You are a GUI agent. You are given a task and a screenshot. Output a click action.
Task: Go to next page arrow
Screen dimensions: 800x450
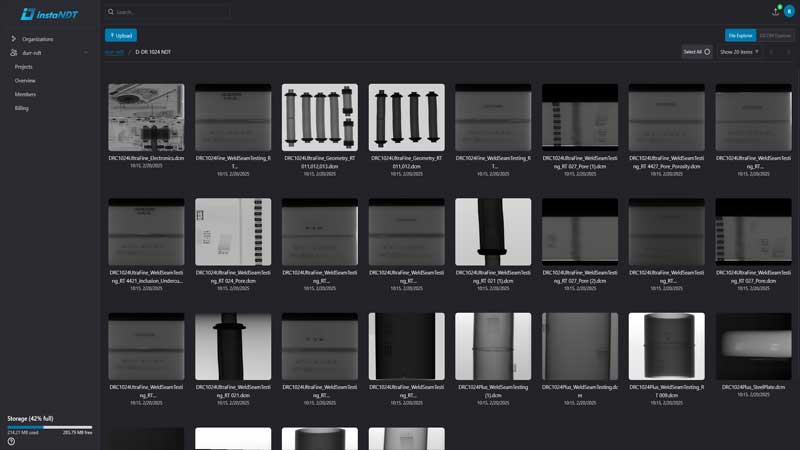(789, 52)
